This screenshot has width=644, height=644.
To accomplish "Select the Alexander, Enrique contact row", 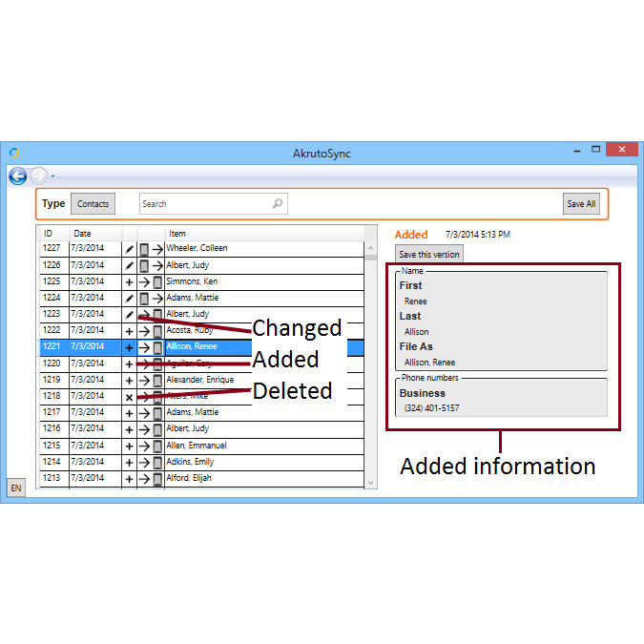I will (x=201, y=381).
